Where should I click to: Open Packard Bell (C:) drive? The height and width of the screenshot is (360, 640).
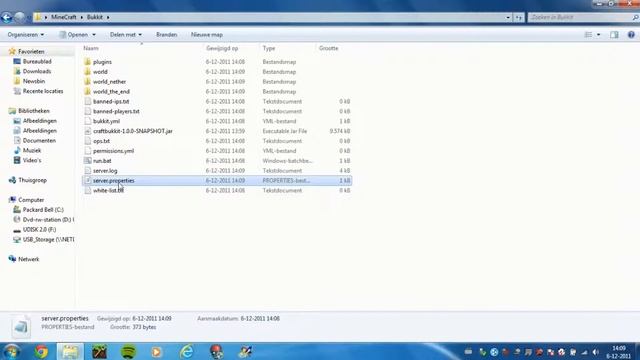[43, 210]
